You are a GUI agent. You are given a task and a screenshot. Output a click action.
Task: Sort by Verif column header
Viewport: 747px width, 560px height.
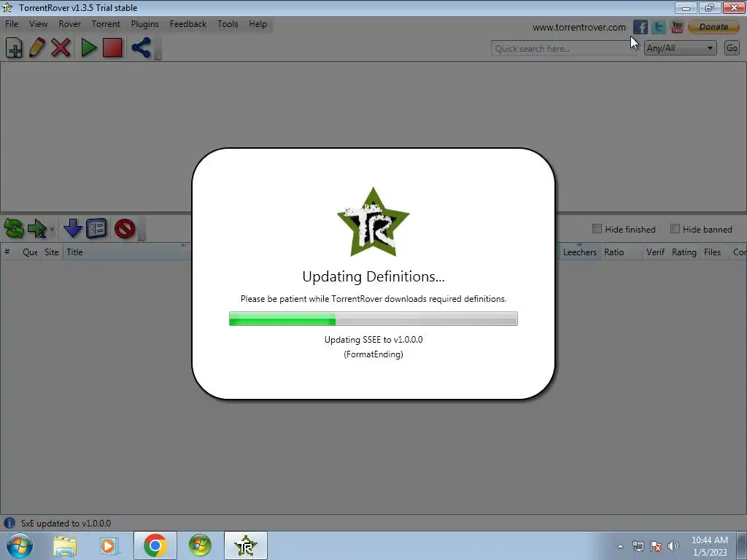click(x=656, y=252)
